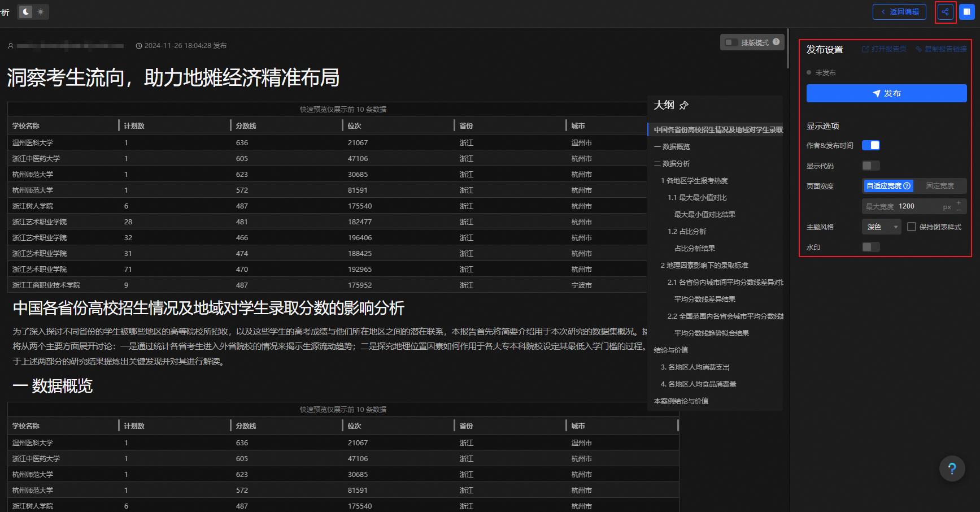The height and width of the screenshot is (512, 980).
Task: Click 未发布 status label
Action: 825,73
